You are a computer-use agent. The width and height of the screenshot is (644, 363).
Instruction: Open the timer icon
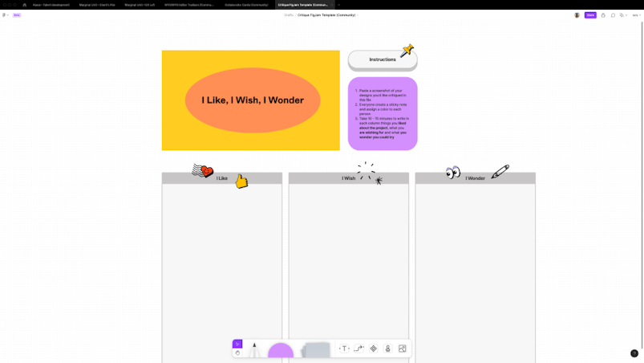pyautogui.click(x=603, y=15)
